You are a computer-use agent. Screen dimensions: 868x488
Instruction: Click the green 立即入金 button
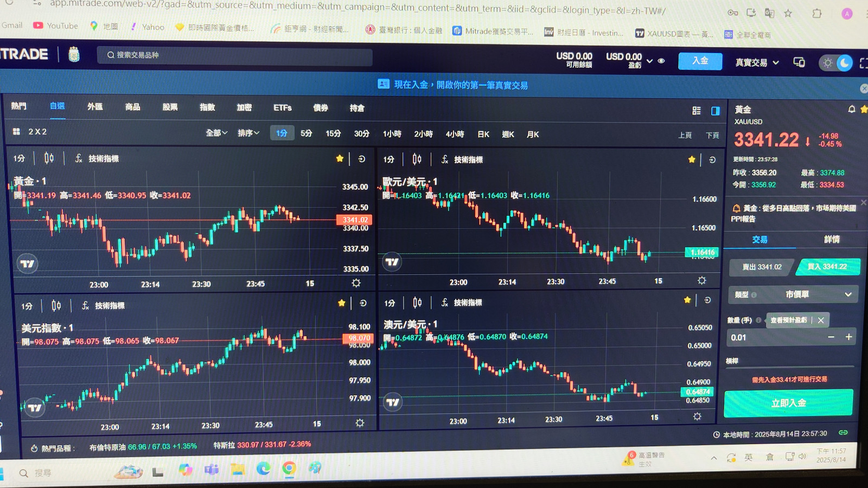(788, 403)
